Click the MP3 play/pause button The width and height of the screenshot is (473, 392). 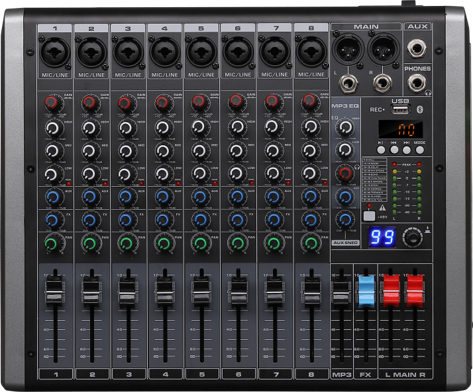click(x=381, y=150)
